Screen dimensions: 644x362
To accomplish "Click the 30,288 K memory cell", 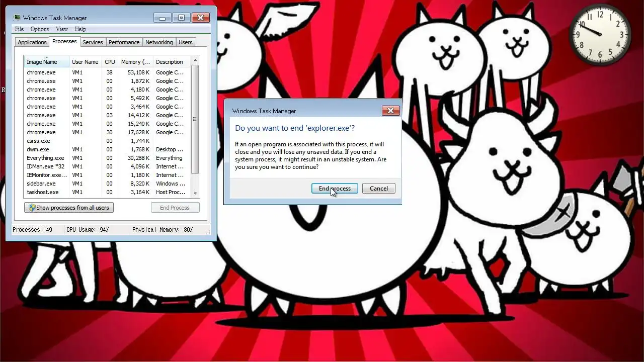I will pyautogui.click(x=139, y=158).
